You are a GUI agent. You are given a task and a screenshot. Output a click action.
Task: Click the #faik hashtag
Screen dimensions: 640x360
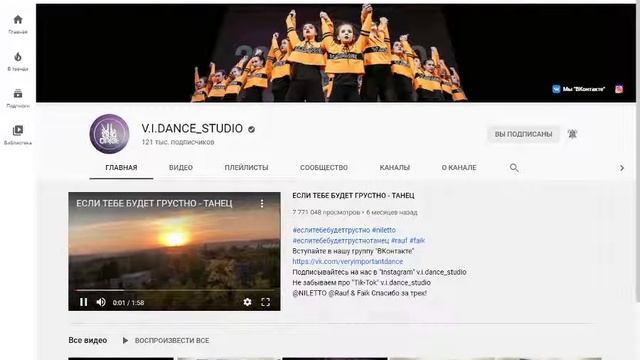(417, 240)
